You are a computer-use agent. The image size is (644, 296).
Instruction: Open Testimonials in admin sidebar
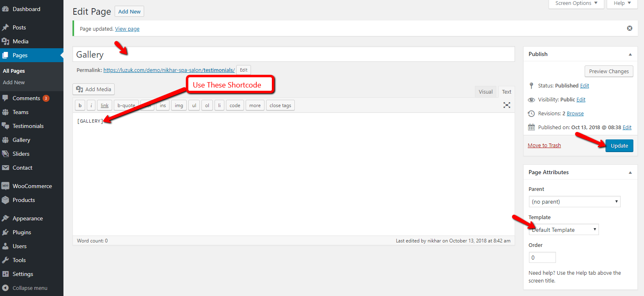tap(28, 126)
